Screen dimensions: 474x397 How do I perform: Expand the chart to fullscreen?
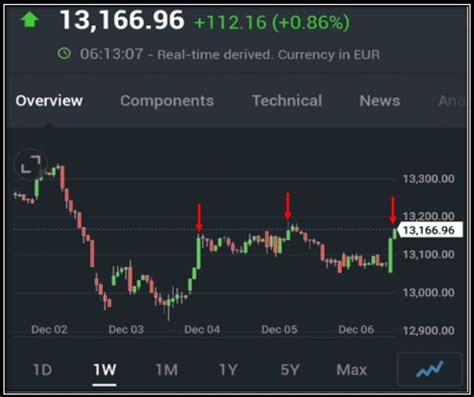(x=31, y=164)
